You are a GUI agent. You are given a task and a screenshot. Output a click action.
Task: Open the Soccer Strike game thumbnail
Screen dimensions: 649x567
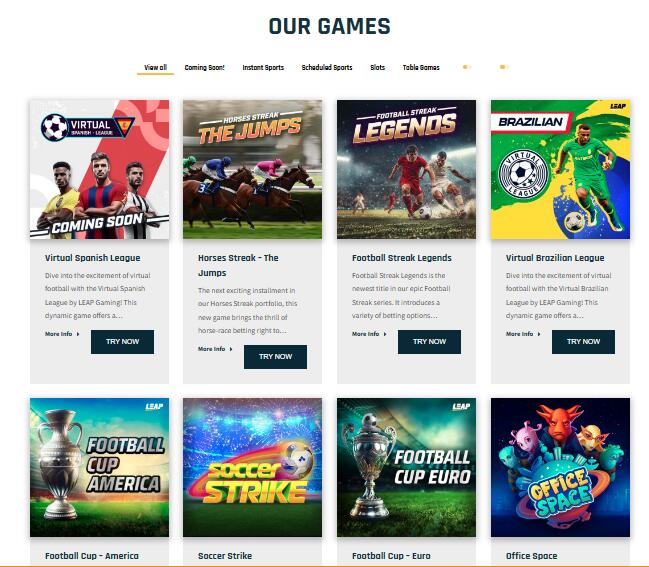(x=252, y=468)
